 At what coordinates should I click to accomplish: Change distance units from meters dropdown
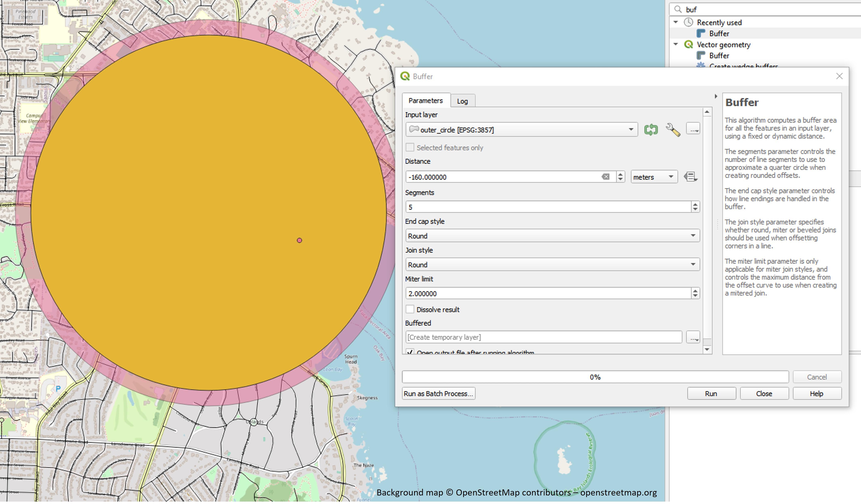click(654, 177)
